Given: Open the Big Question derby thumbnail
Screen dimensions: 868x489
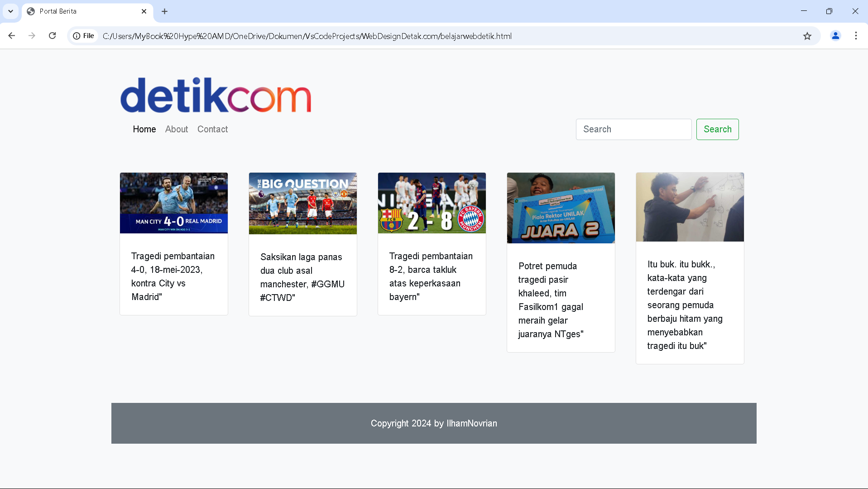Looking at the screenshot, I should tap(303, 203).
